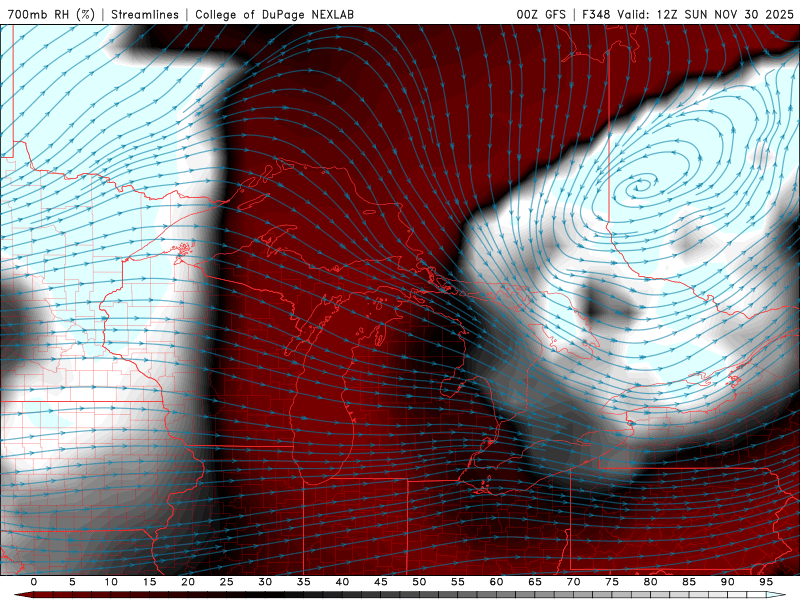Click the colorbar label '60'
The height and width of the screenshot is (600, 800).
point(496,582)
